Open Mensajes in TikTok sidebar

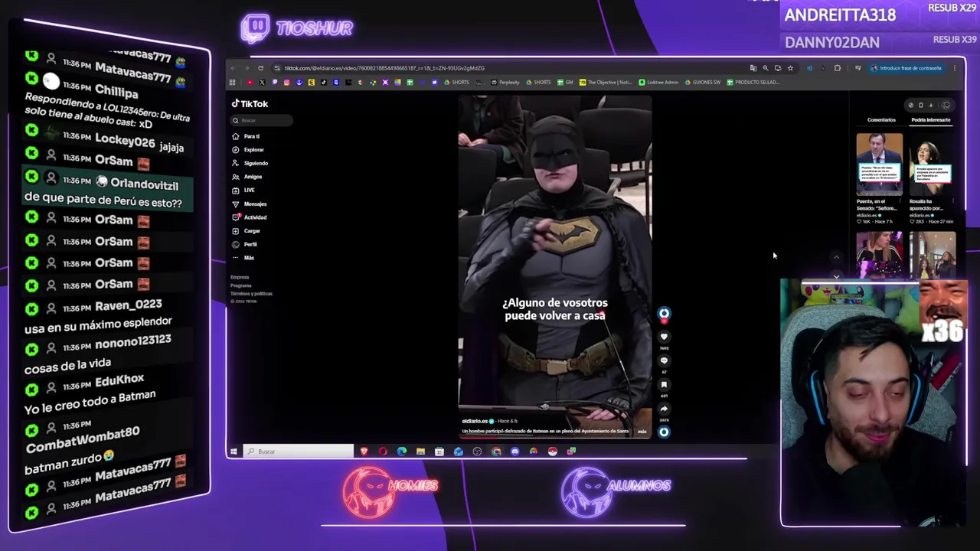click(250, 204)
